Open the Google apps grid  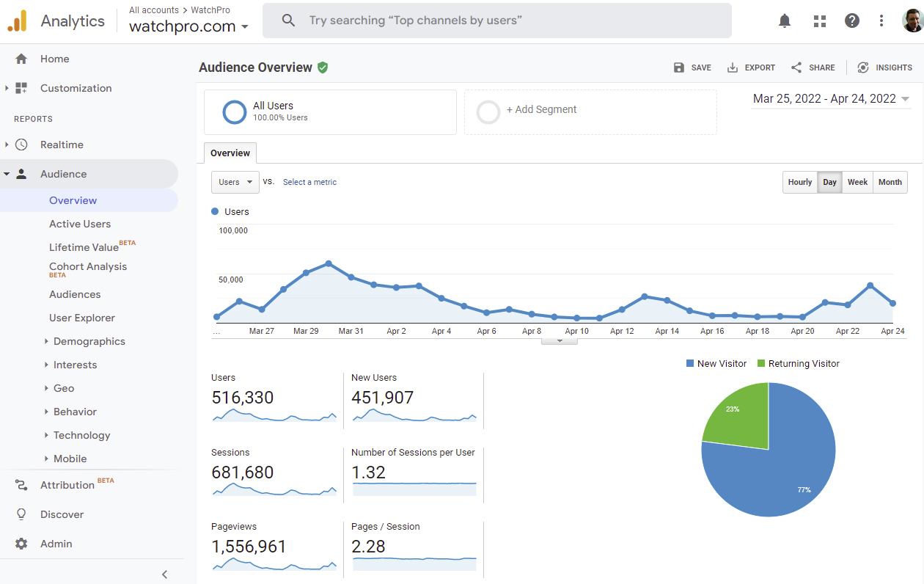pyautogui.click(x=819, y=21)
